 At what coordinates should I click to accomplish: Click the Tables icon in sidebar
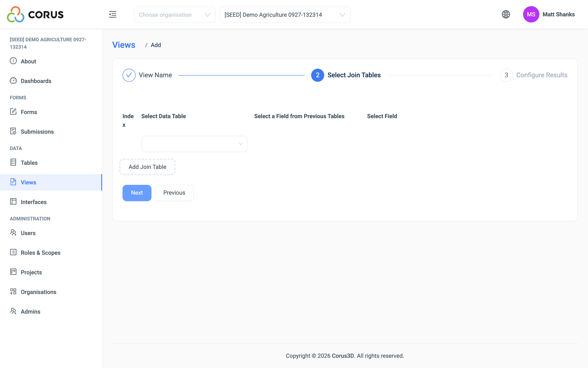[13, 162]
